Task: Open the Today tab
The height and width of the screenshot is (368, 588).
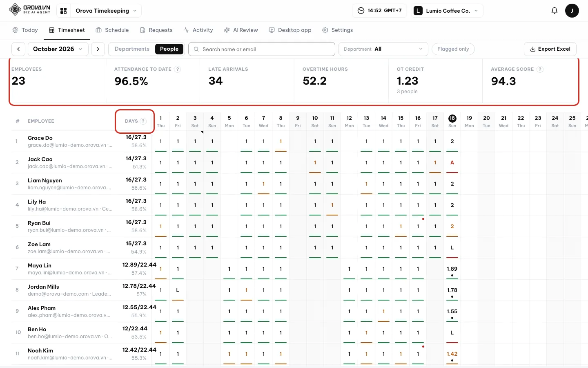Action: 25,30
